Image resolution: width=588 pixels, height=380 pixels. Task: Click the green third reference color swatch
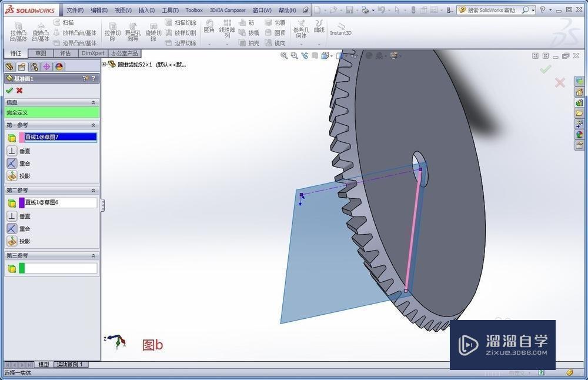22,268
